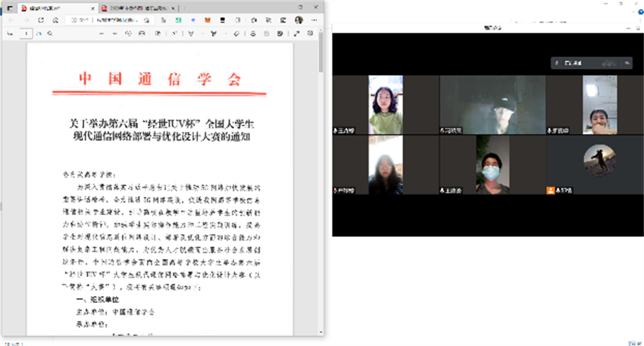Select meeting tile of green-shirt participant

click(386, 104)
